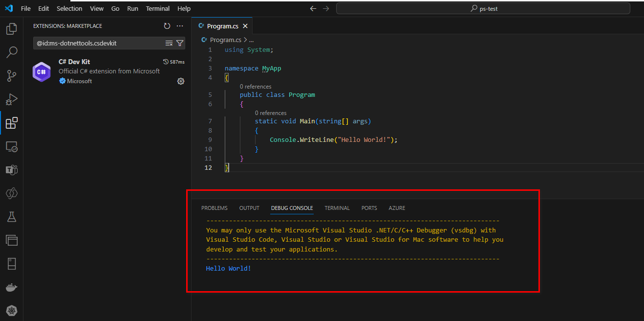Click "static void Main(string[] args)" line
Image resolution: width=644 pixels, height=321 pixels.
coord(313,121)
